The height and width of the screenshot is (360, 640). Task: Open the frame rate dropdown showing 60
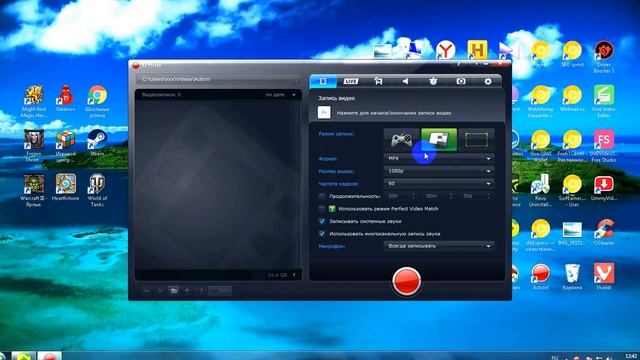pos(439,184)
